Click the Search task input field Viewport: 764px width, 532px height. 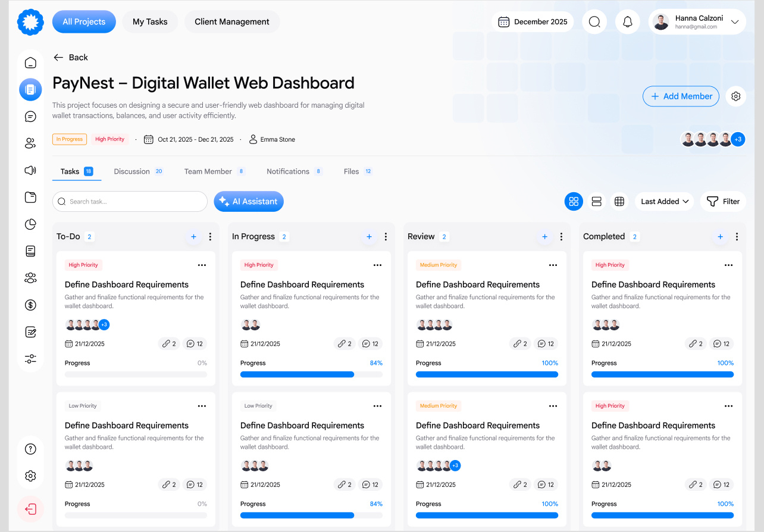click(x=130, y=201)
